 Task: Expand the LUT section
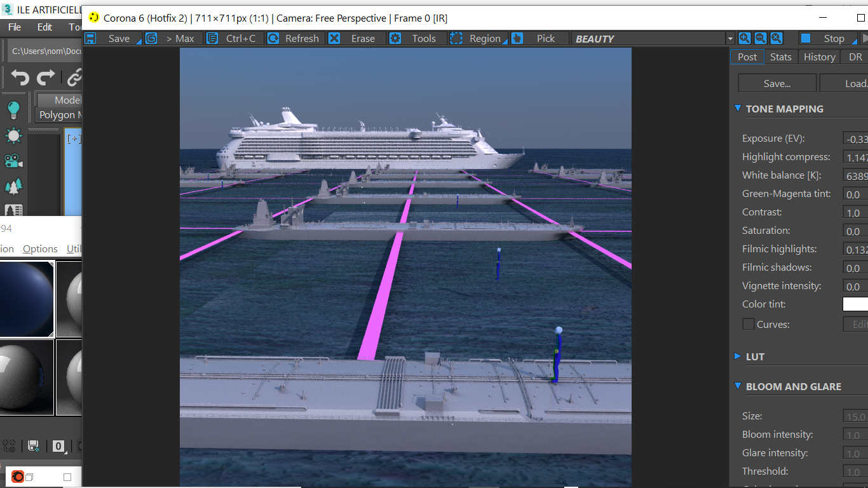(738, 356)
